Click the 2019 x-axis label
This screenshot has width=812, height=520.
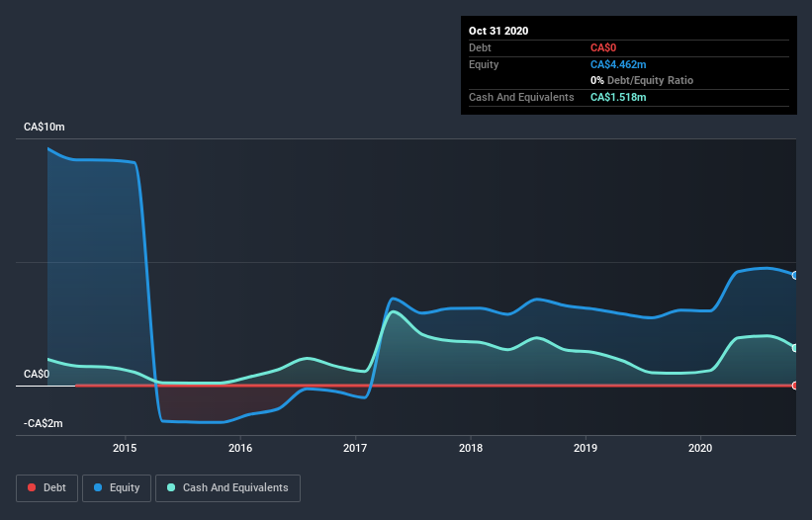pos(586,448)
